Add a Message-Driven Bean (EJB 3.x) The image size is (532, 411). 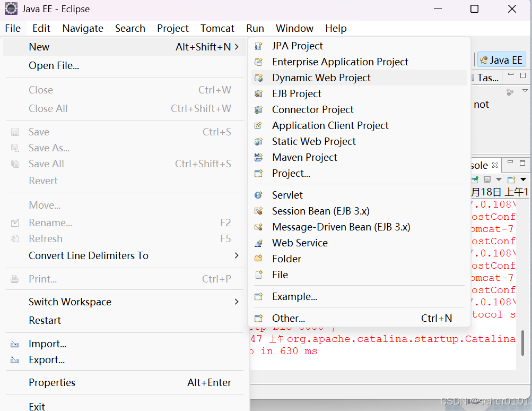[359, 227]
